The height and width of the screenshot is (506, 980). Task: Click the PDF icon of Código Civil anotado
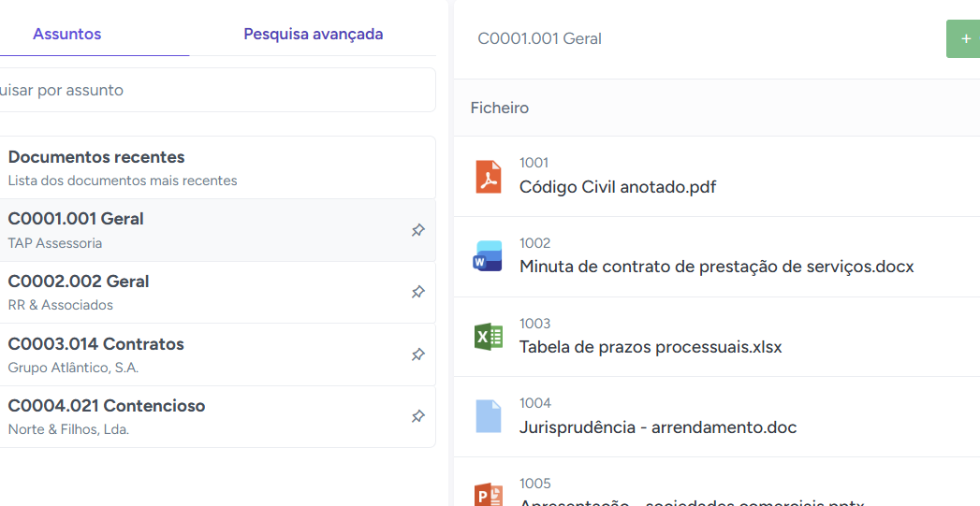pyautogui.click(x=488, y=177)
